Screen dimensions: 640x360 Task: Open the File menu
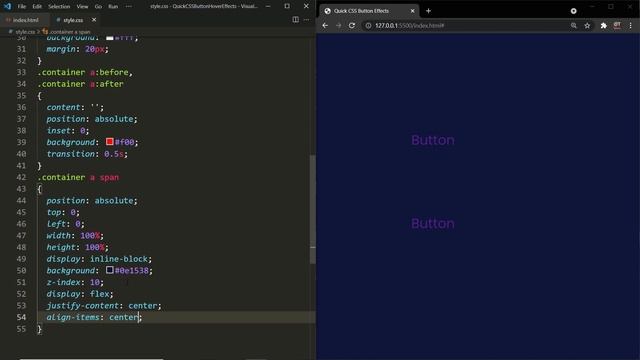tap(22, 7)
